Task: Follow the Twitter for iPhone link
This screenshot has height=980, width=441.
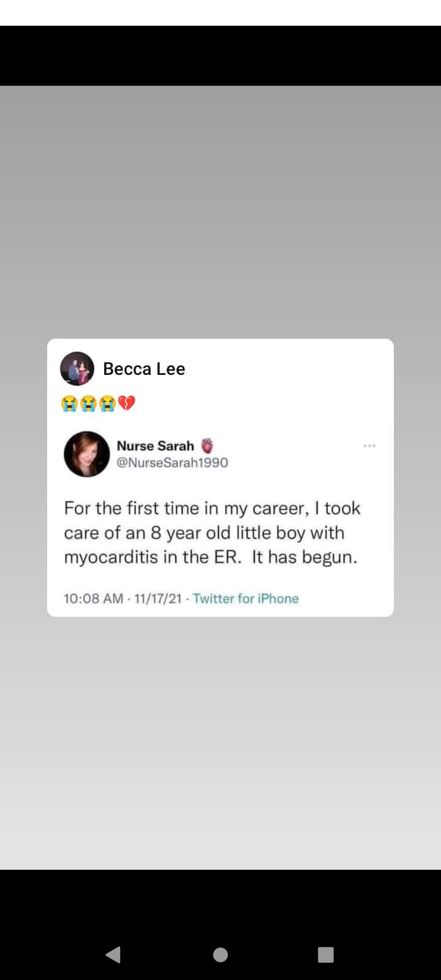Action: tap(246, 598)
